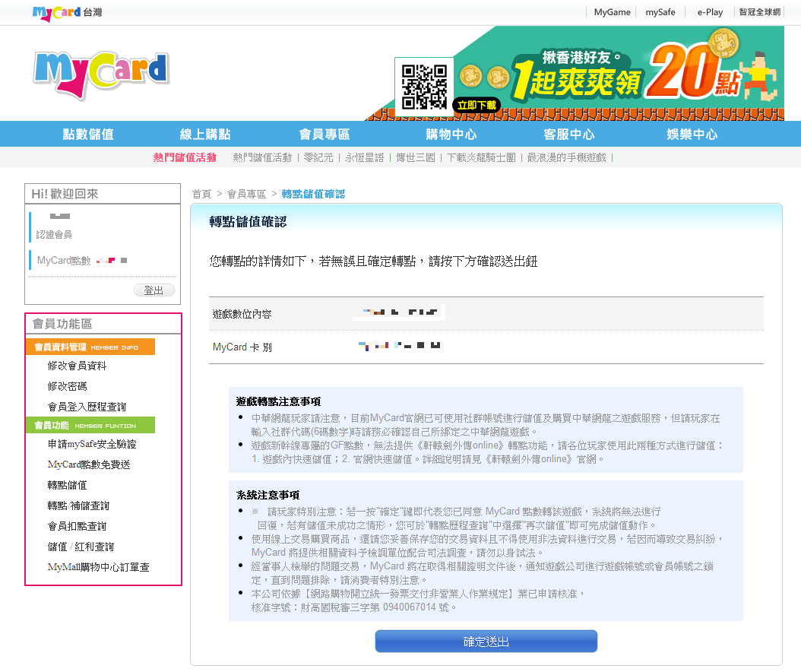Open 修改密碼 in sidebar
The image size is (801, 672).
(67, 386)
